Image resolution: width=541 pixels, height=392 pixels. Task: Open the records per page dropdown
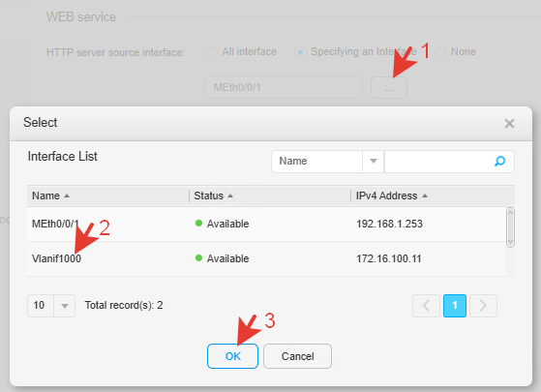pyautogui.click(x=65, y=306)
